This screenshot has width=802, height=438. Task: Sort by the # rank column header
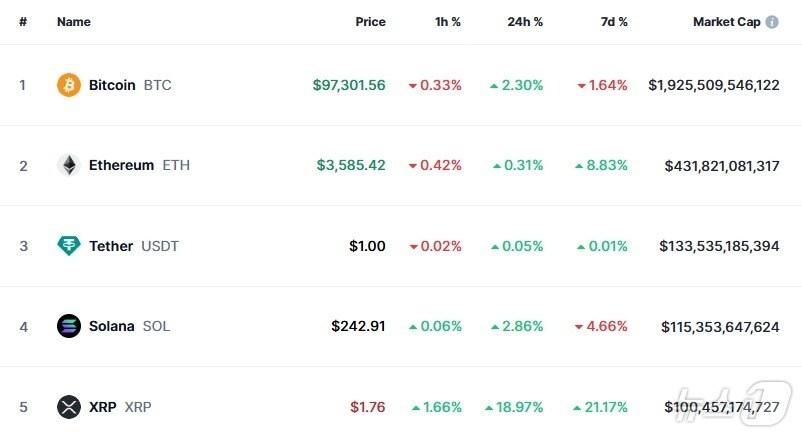(x=23, y=21)
